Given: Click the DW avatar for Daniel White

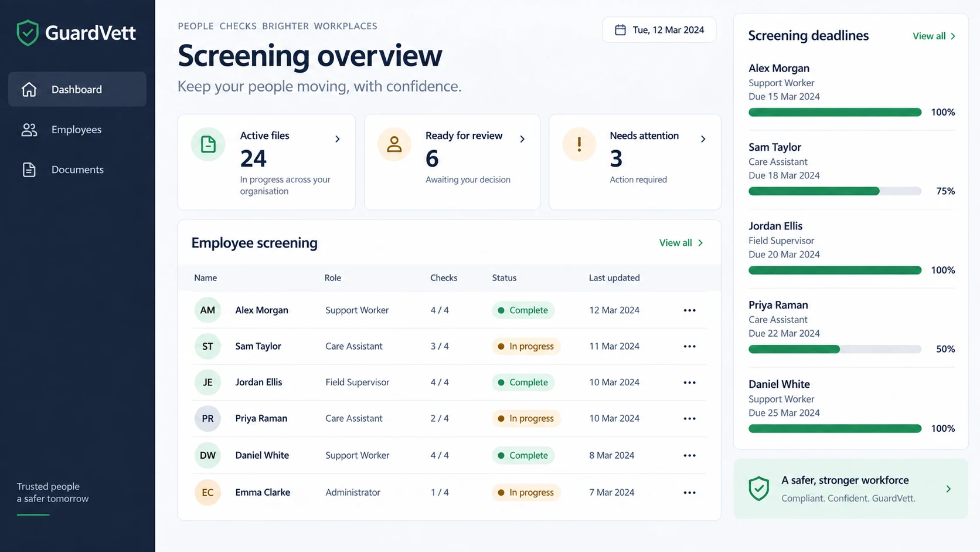Looking at the screenshot, I should coord(207,455).
